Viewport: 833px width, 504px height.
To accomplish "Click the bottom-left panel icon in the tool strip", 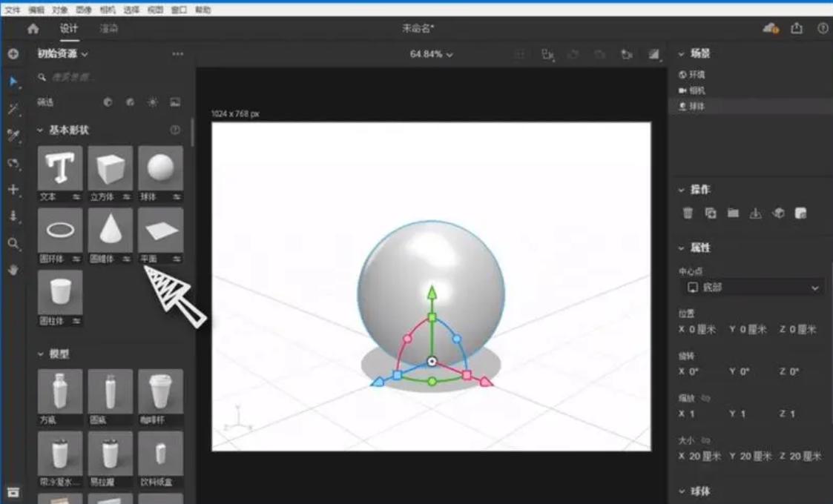I will (13, 492).
